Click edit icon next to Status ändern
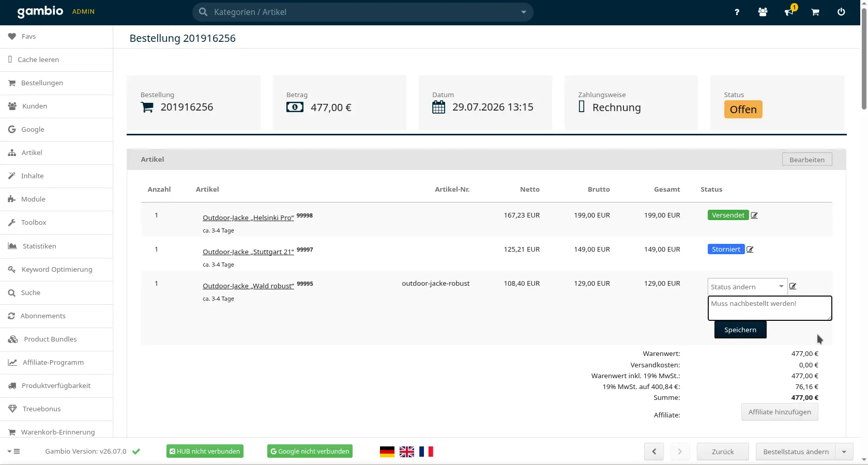This screenshot has height=465, width=868. [793, 286]
